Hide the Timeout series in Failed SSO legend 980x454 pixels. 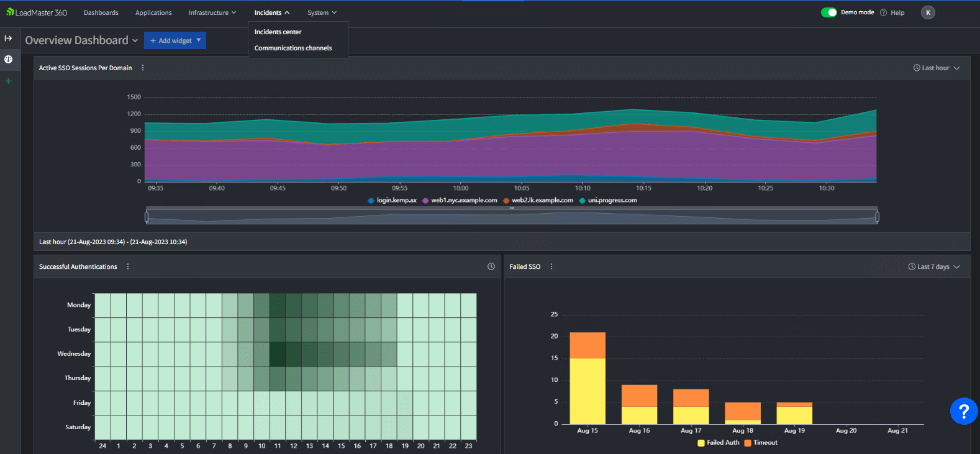click(761, 443)
